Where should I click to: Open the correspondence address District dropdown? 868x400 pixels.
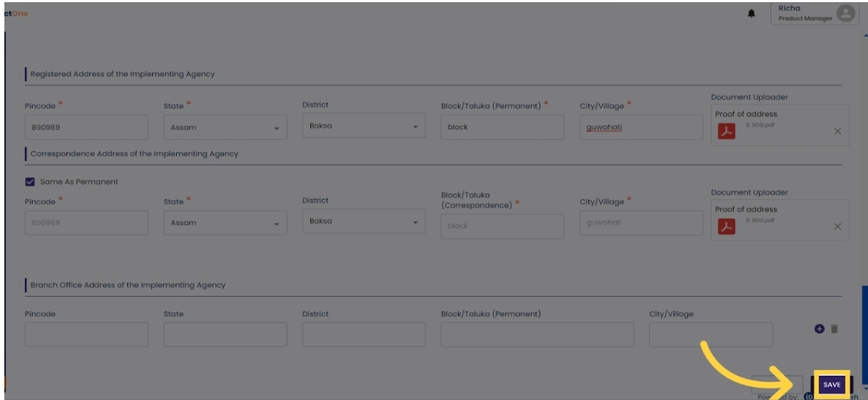click(x=363, y=221)
